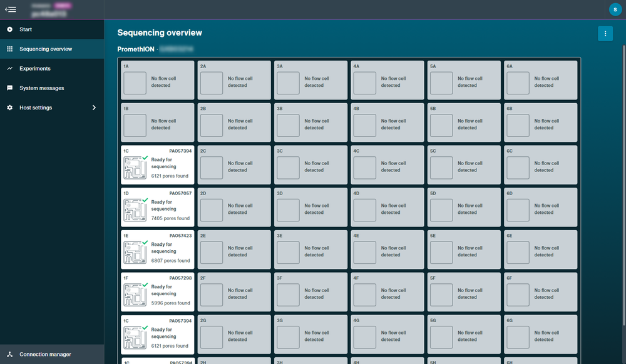The image size is (626, 364).
Task: Click the No flow cell detected text in 6C
Action: pos(546,166)
